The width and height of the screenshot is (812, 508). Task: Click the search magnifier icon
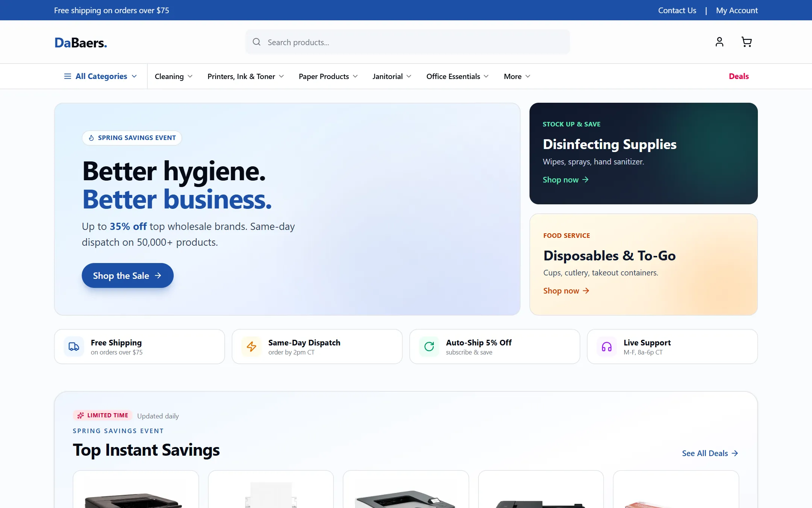tap(256, 42)
